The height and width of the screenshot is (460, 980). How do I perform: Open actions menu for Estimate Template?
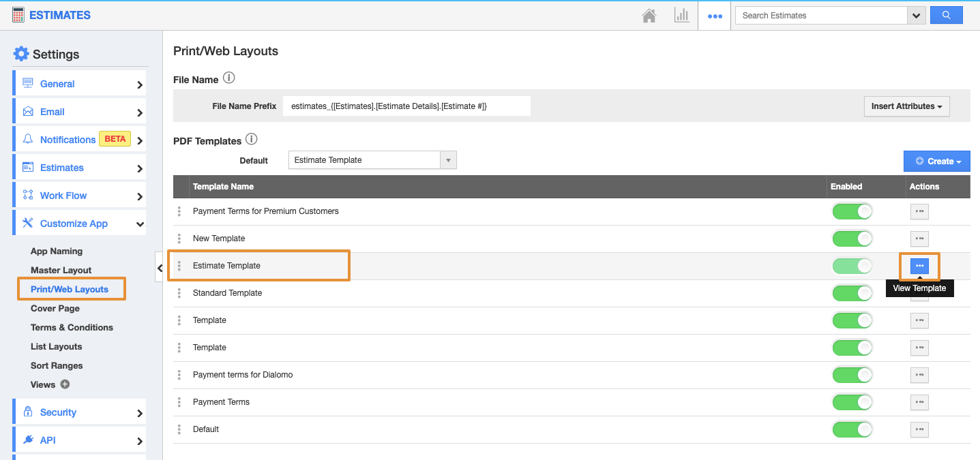click(x=919, y=266)
